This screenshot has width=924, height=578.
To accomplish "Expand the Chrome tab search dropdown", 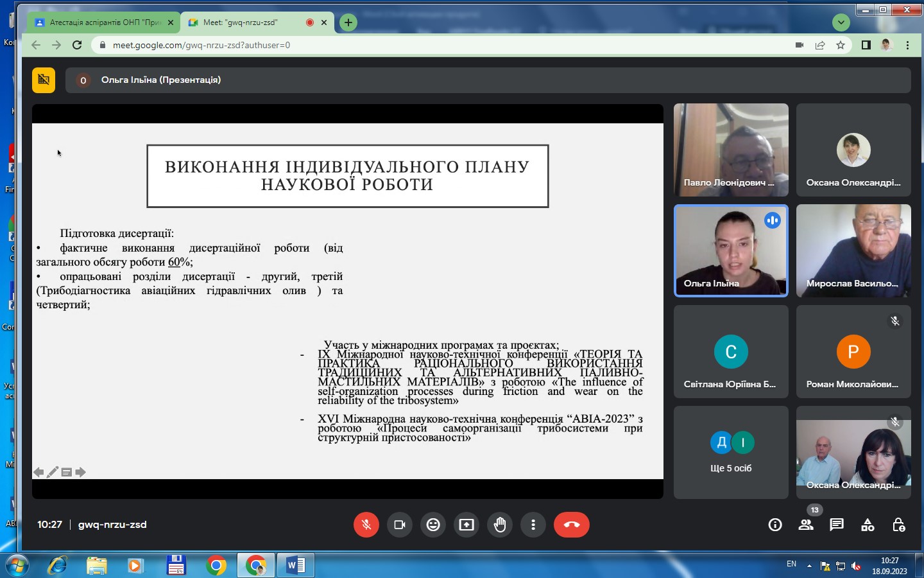I will coord(841,22).
